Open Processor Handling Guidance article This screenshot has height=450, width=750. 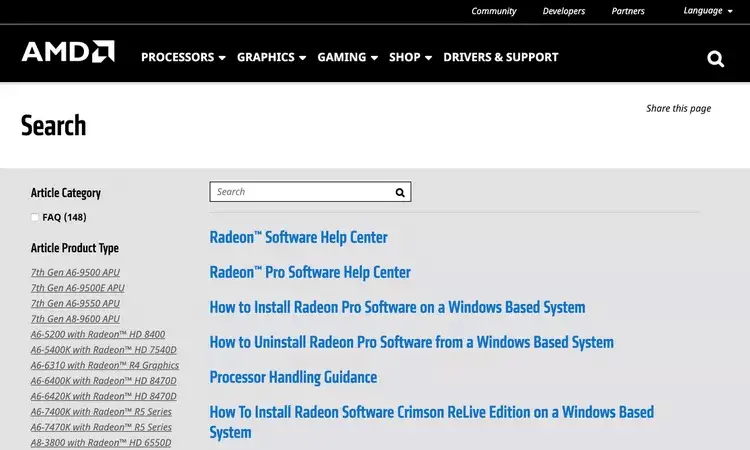click(x=293, y=377)
